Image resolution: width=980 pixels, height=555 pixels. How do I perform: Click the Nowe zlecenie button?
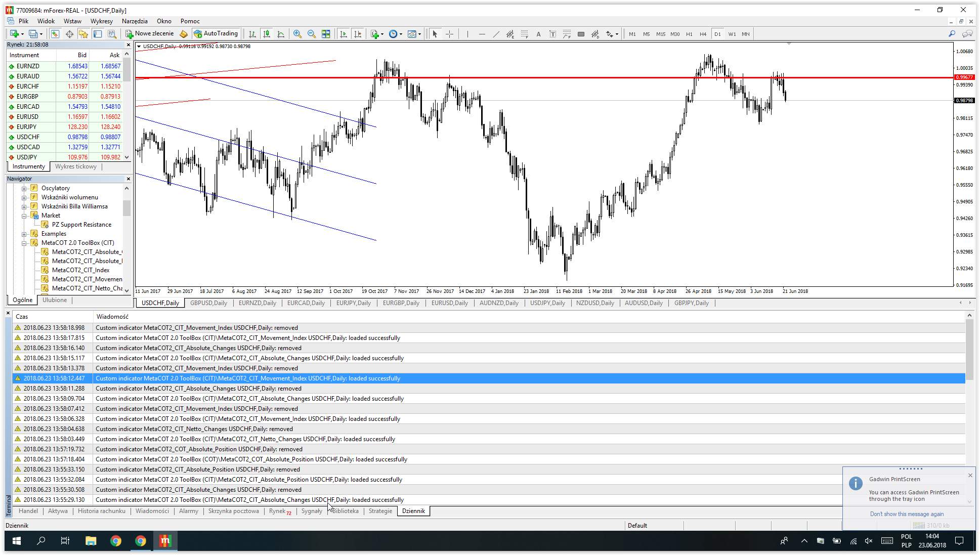tap(150, 34)
